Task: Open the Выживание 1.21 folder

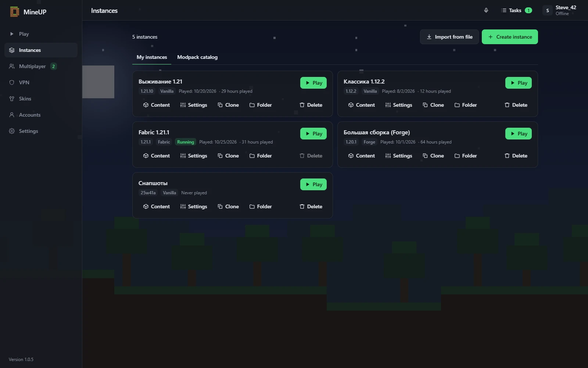Action: pos(261,105)
